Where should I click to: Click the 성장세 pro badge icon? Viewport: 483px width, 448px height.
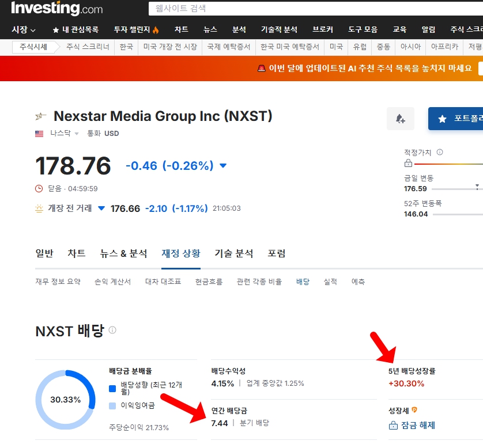click(414, 410)
